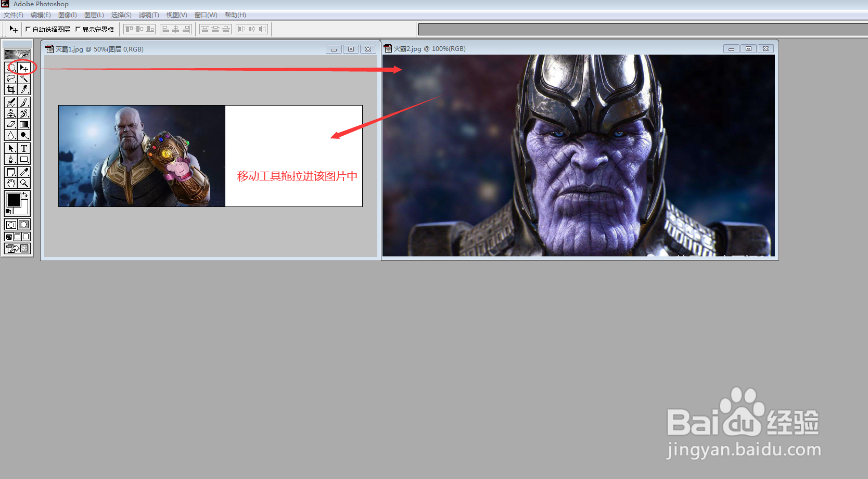Select the History Brush tool
Image resolution: width=868 pixels, height=479 pixels.
(x=24, y=113)
